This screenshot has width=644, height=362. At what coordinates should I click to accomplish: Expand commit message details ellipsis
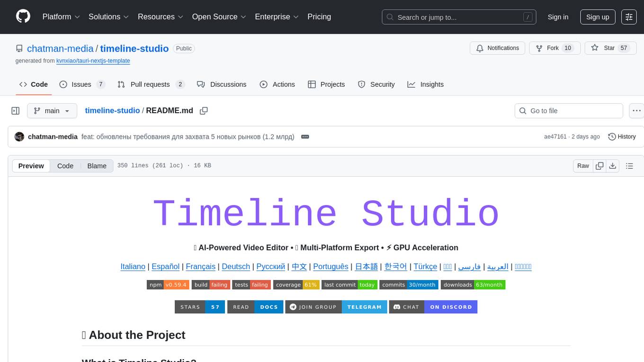305,136
